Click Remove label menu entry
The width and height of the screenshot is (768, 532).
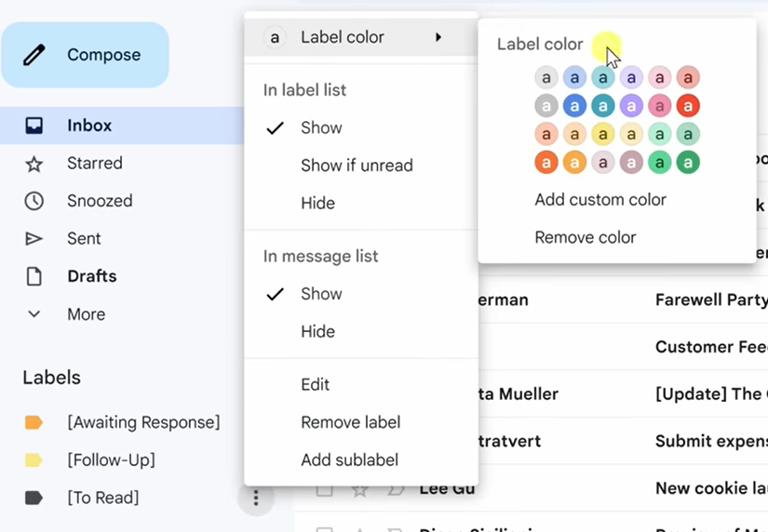coord(350,422)
